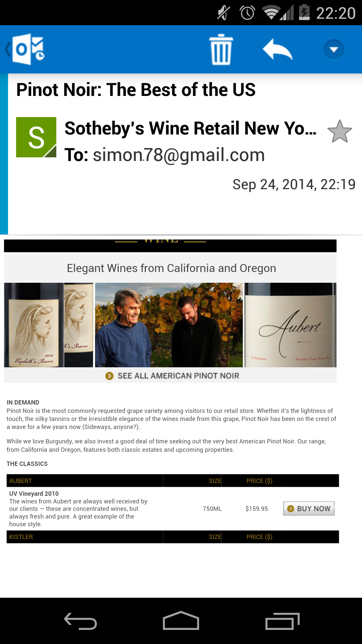Open the green S sender avatar
Image resolution: width=362 pixels, height=644 pixels.
click(36, 137)
